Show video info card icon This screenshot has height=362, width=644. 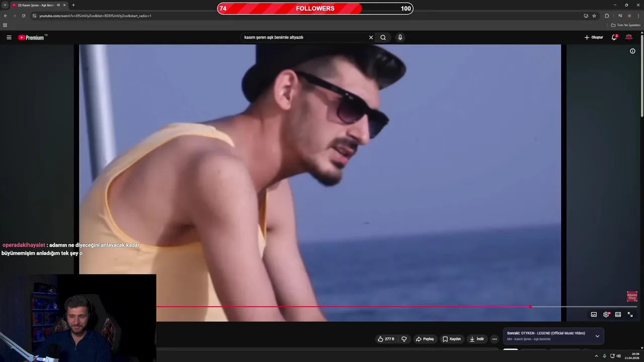[x=632, y=51]
